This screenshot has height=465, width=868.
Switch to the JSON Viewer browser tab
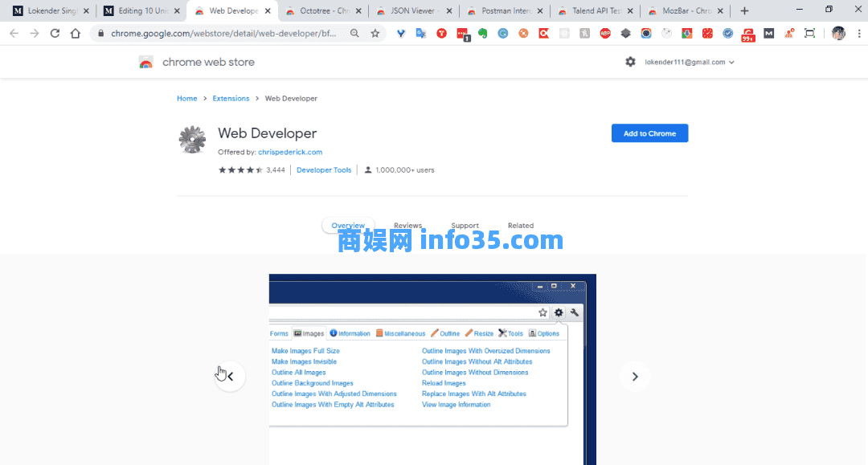click(x=414, y=10)
